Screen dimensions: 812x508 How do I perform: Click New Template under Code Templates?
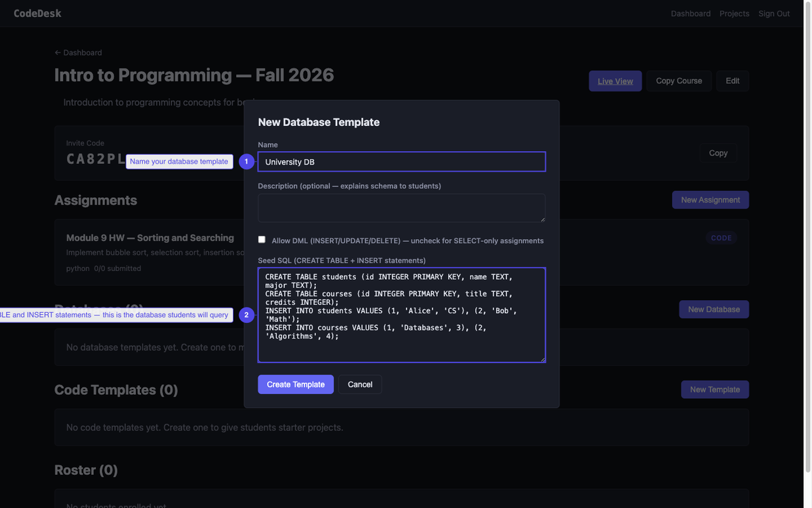coord(715,389)
